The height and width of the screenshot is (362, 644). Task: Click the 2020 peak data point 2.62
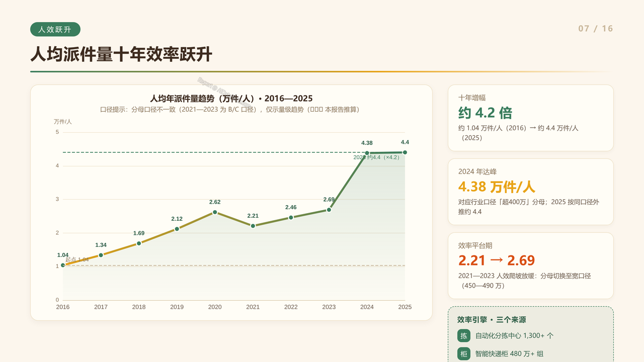click(215, 212)
